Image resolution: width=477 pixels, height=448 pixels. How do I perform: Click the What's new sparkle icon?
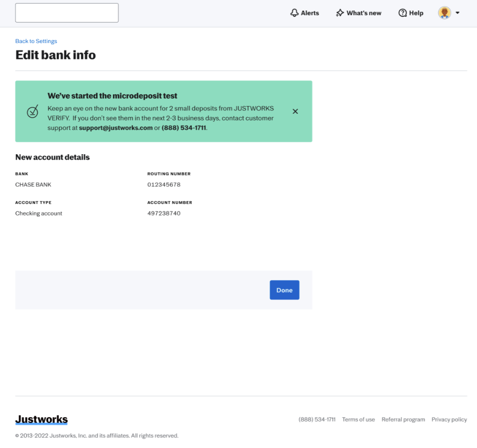click(x=340, y=13)
